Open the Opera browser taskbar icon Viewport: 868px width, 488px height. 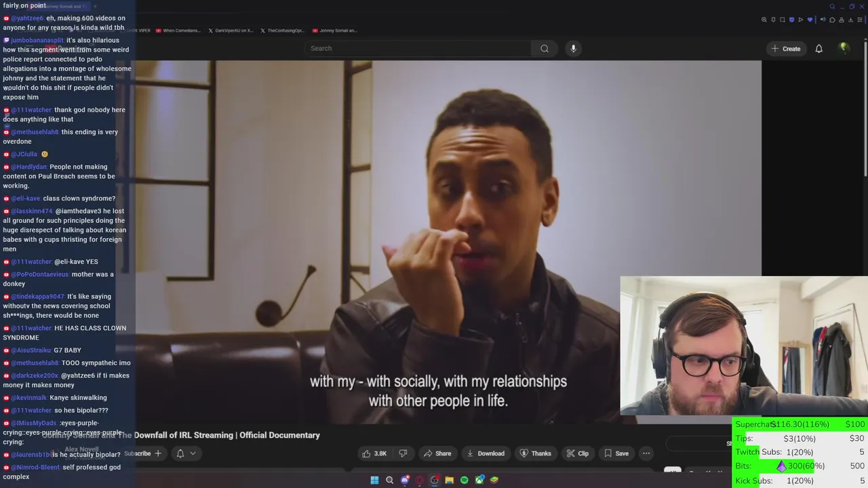(420, 480)
